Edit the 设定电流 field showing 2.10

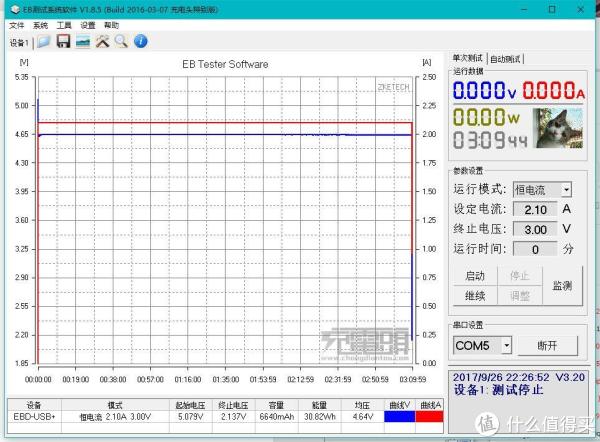535,210
